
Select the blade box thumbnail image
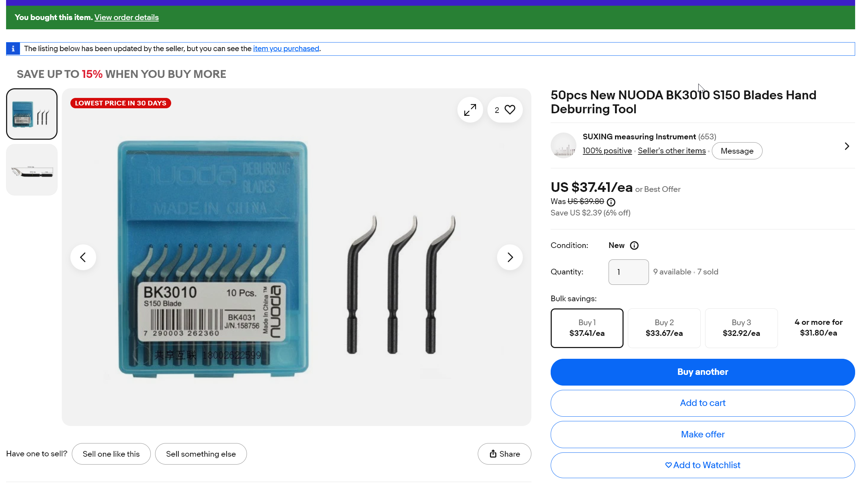[x=32, y=114]
